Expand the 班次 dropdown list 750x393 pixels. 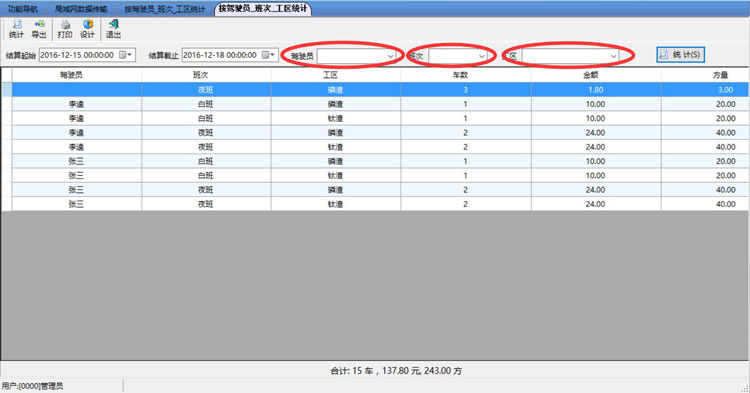point(482,56)
